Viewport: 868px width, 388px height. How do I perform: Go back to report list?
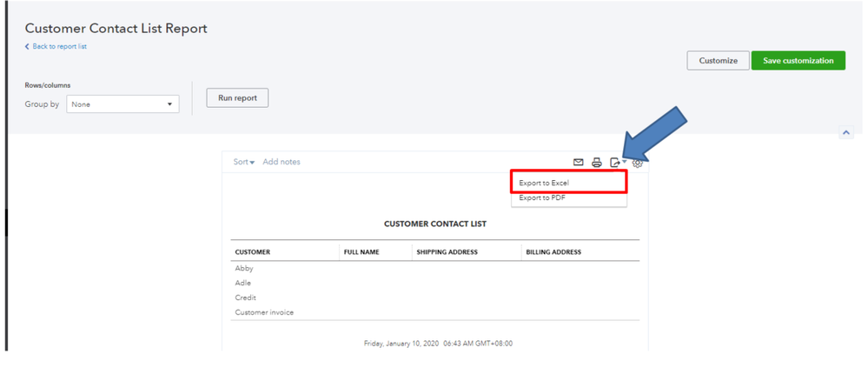tap(59, 46)
